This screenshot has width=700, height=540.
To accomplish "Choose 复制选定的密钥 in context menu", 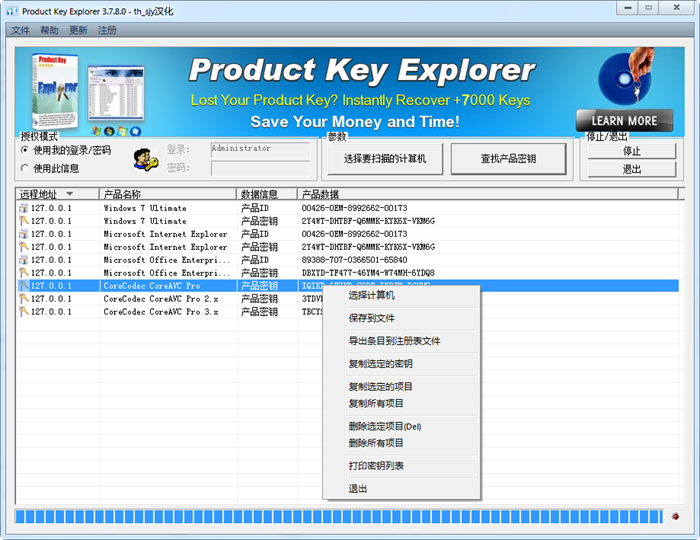I will click(401, 364).
